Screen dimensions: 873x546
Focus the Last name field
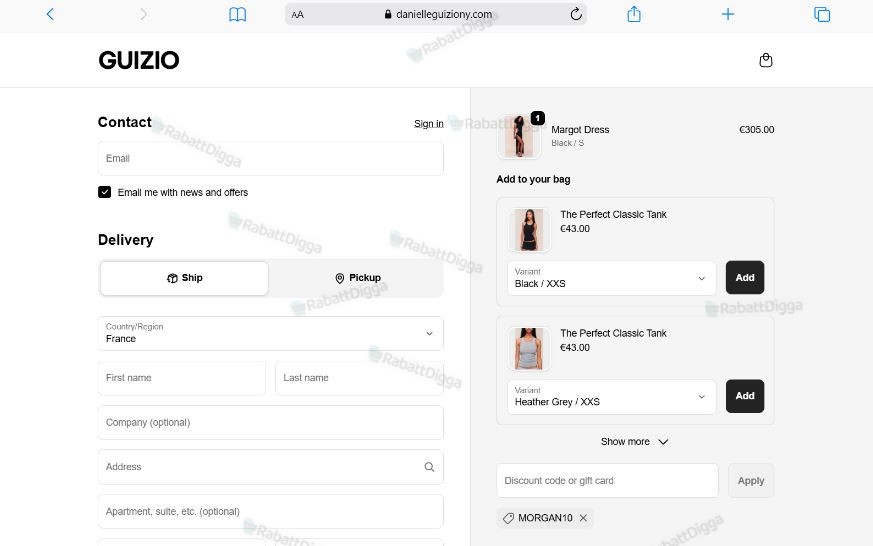pos(359,378)
